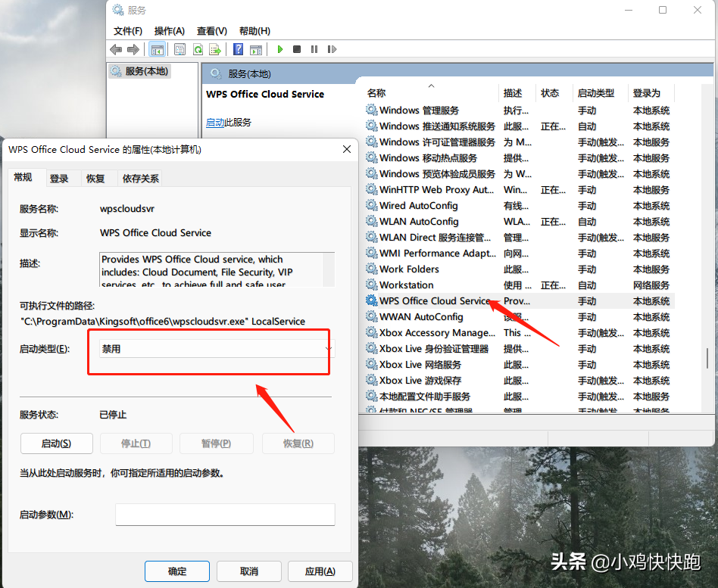This screenshot has width=718, height=588.
Task: Click gear icon of Windows 管理服务 row
Action: (371, 110)
